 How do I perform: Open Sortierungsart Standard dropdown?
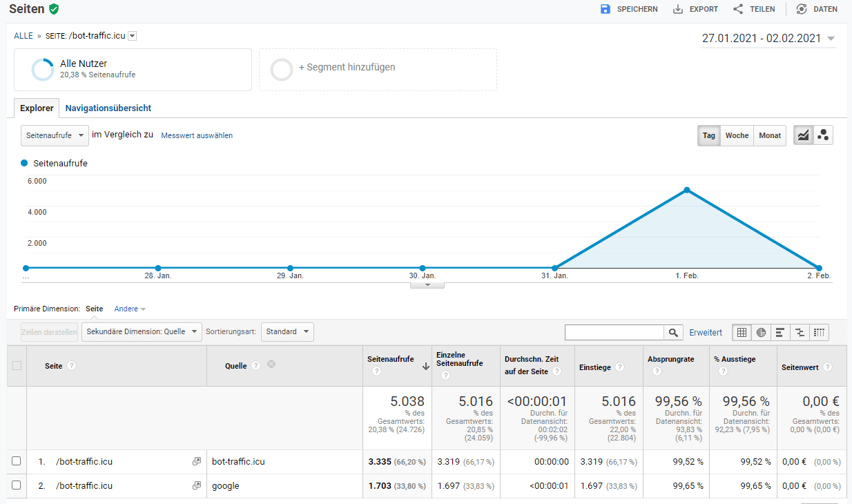coord(287,332)
